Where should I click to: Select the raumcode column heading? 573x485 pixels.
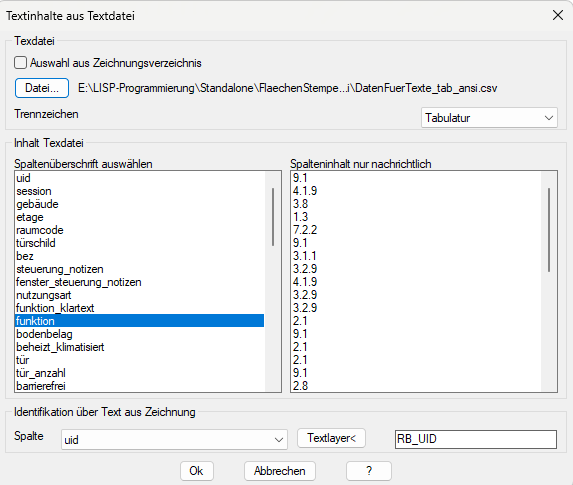pos(140,230)
